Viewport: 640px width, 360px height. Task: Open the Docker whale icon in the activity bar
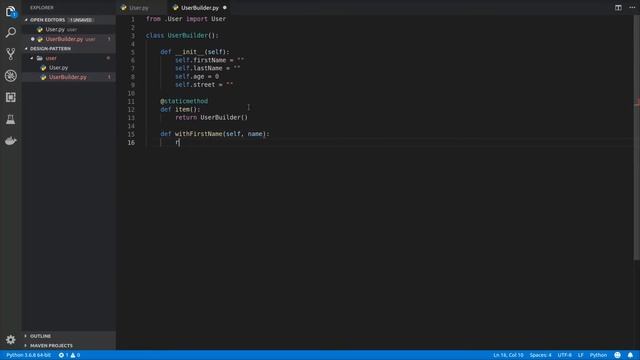[x=11, y=141]
